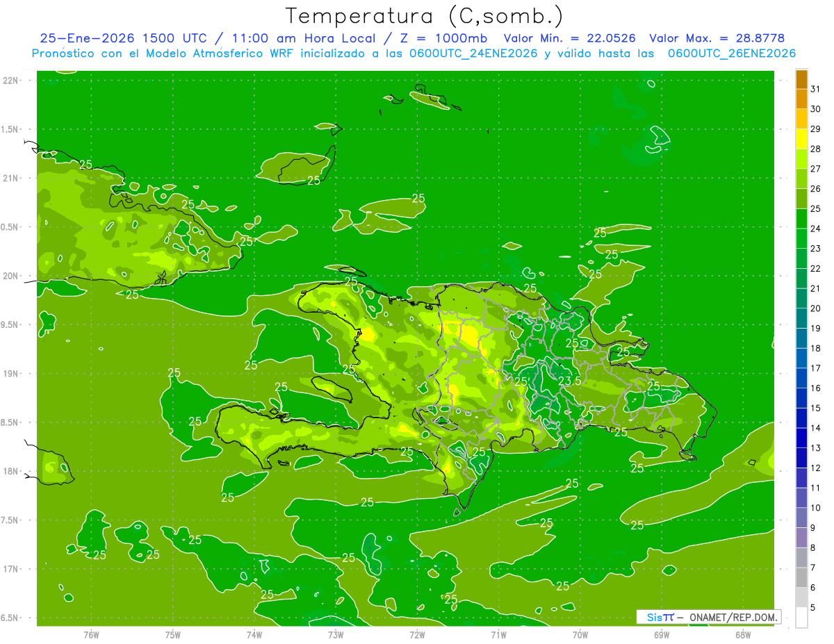The image size is (834, 644).
Task: Pick the dark blue swatch between 13 and 14
Action: click(801, 438)
